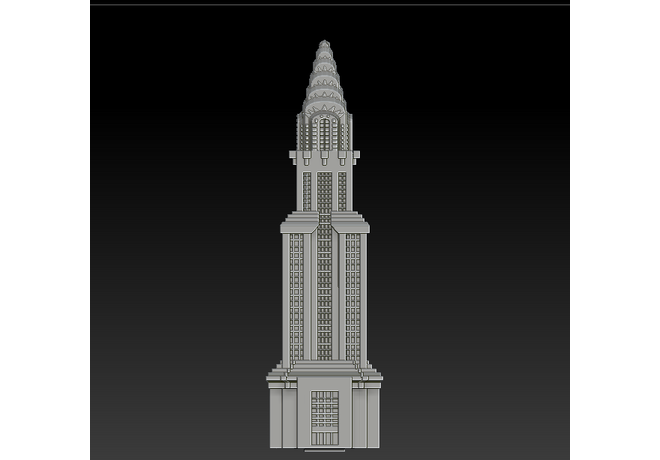Select the ledge beneath the crown section
Screen dimensions: 660x460
pos(324,156)
